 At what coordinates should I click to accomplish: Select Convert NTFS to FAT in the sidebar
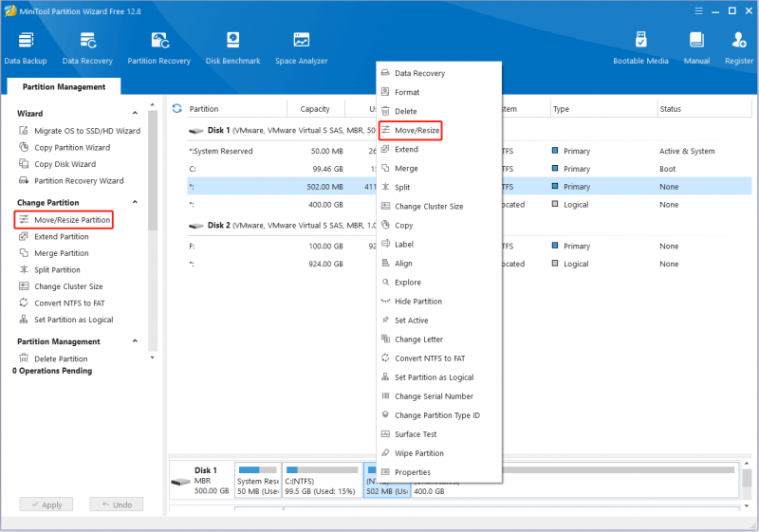[x=62, y=303]
